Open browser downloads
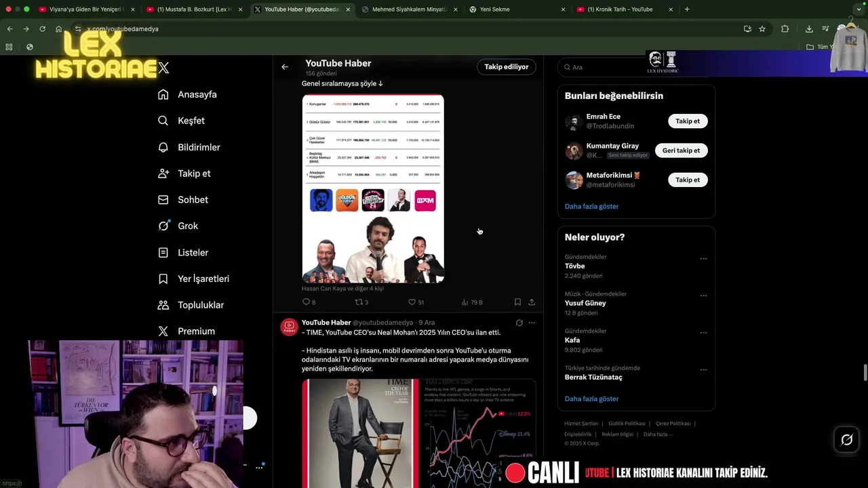This screenshot has height=488, width=868. [x=809, y=28]
